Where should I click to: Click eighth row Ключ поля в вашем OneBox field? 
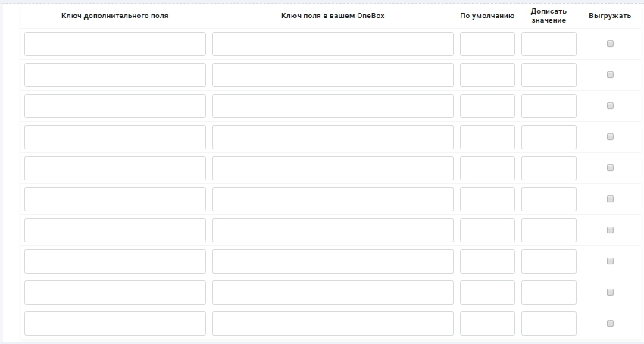click(x=333, y=261)
